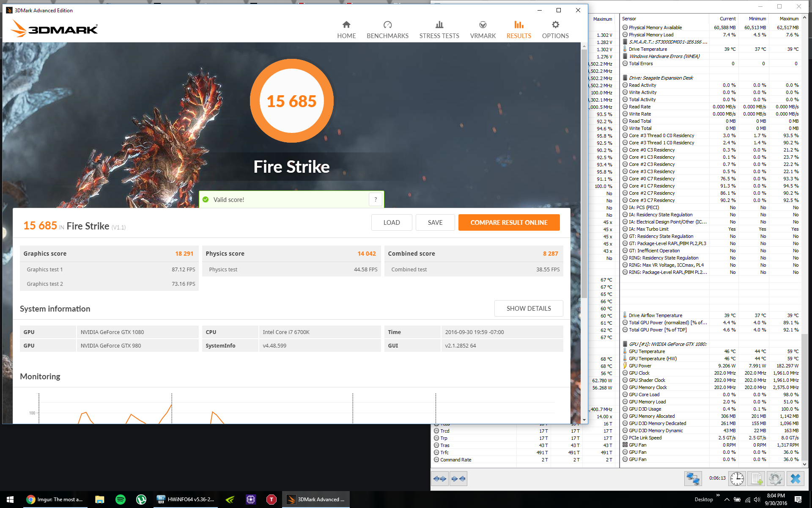Click the Windows Start button

[x=10, y=500]
